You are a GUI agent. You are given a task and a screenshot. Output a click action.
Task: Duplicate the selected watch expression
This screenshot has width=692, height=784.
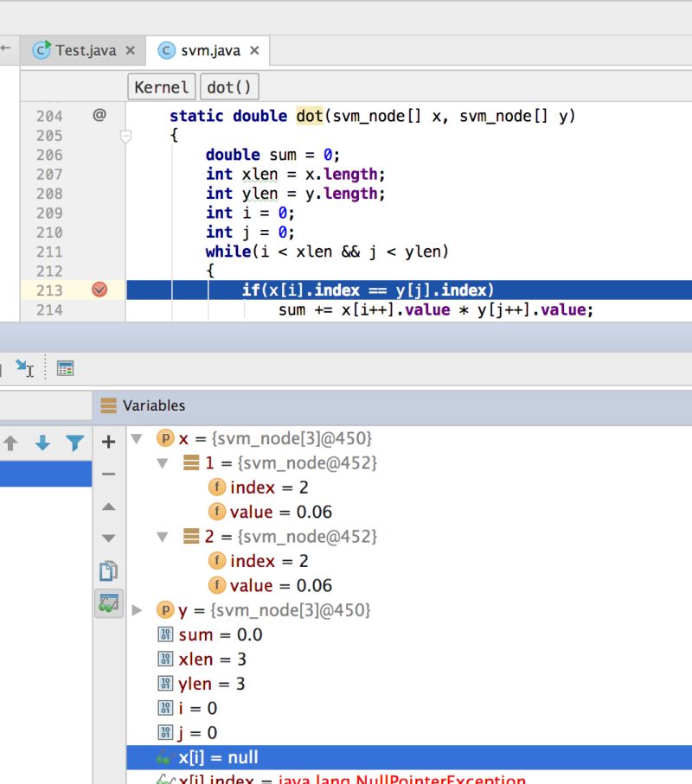(108, 568)
